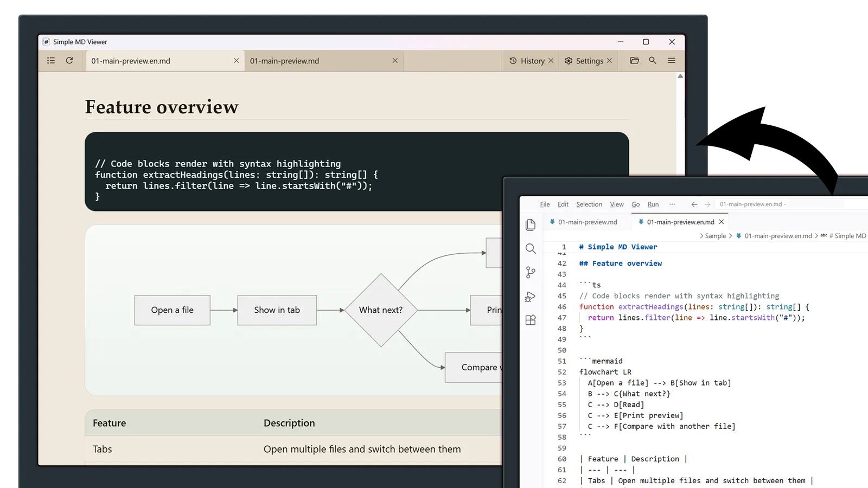Click the '## Feature overview' line in editor
Screen dimensions: 868x488
point(621,264)
